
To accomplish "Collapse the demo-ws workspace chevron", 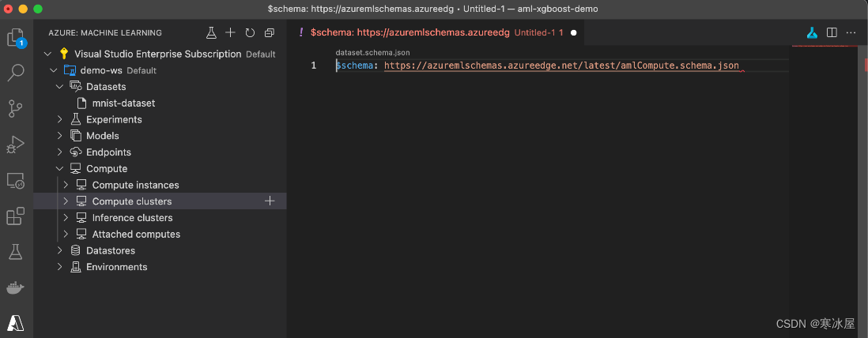I will tap(54, 70).
